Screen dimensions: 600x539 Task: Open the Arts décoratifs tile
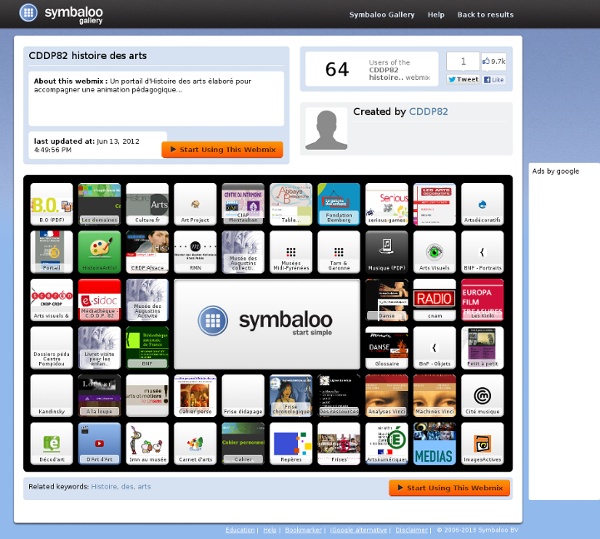click(x=483, y=204)
